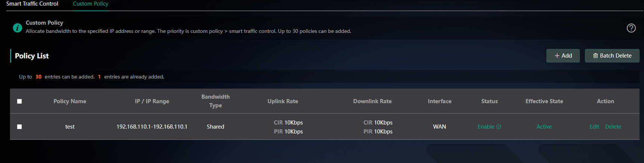644x163 pixels.
Task: Click the Batch Delete button
Action: (x=612, y=56)
